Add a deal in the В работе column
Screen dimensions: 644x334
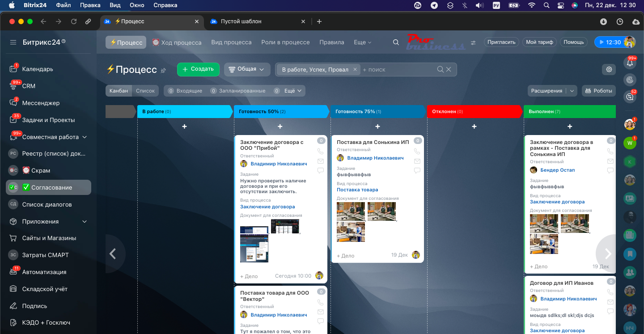(184, 127)
